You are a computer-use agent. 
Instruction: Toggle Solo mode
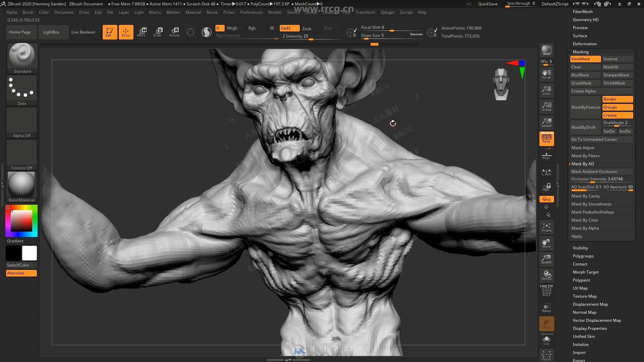546,340
